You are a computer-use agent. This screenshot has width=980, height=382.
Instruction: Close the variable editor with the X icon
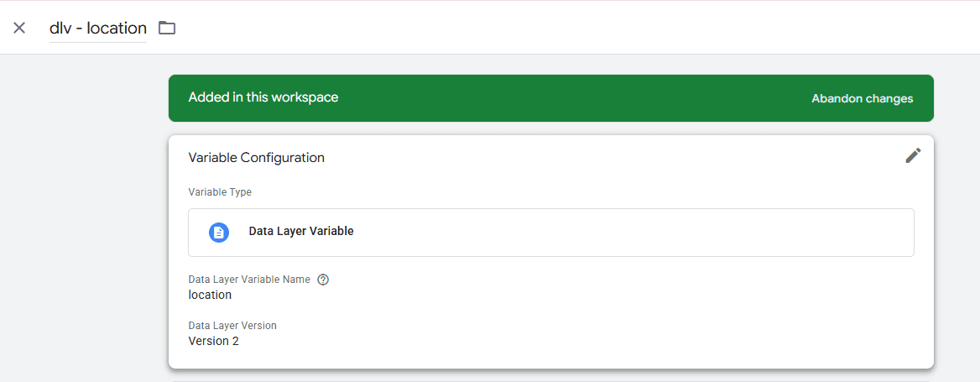(x=19, y=29)
